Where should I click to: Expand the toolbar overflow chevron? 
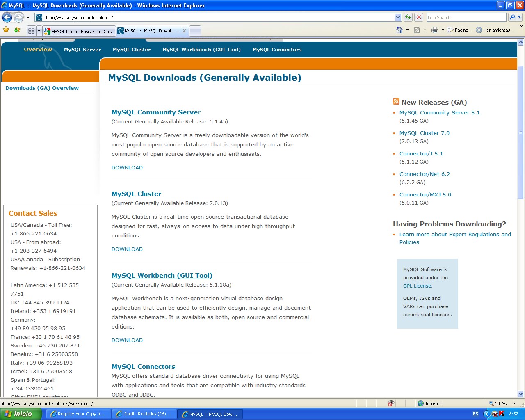521,27
